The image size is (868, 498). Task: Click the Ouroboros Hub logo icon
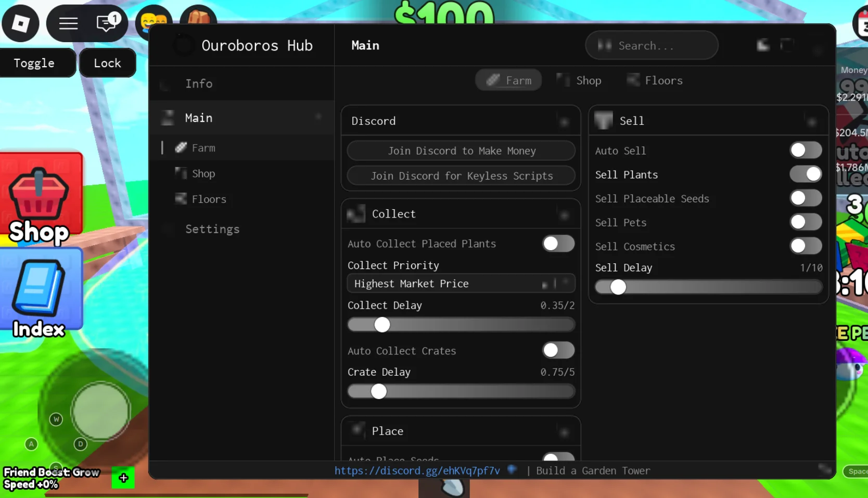183,45
